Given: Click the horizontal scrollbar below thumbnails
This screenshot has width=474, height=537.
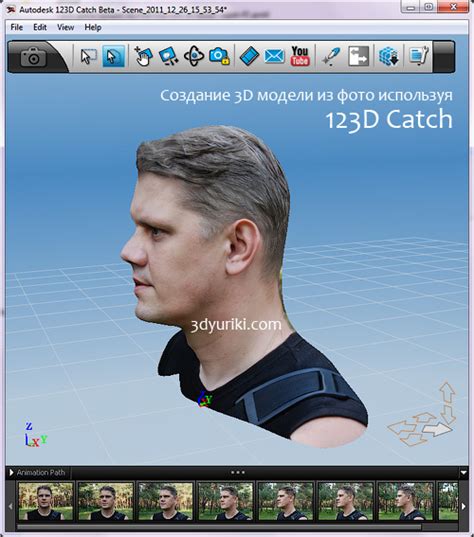Looking at the screenshot, I should (219, 527).
